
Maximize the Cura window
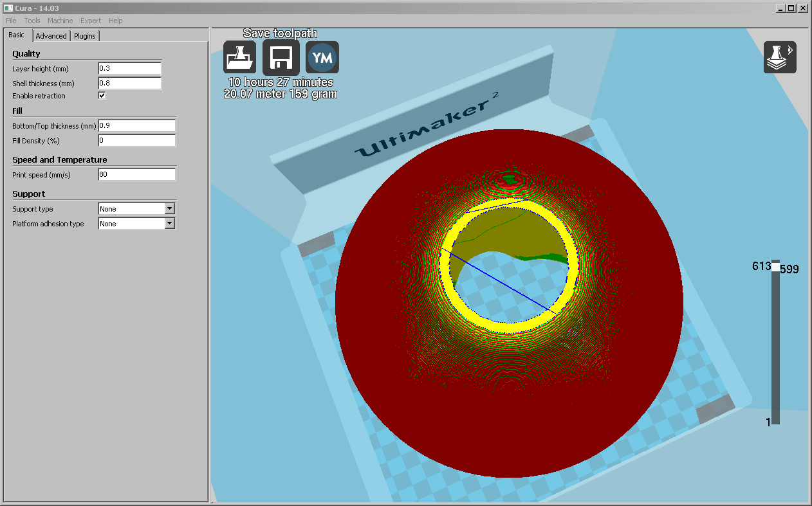click(791, 8)
